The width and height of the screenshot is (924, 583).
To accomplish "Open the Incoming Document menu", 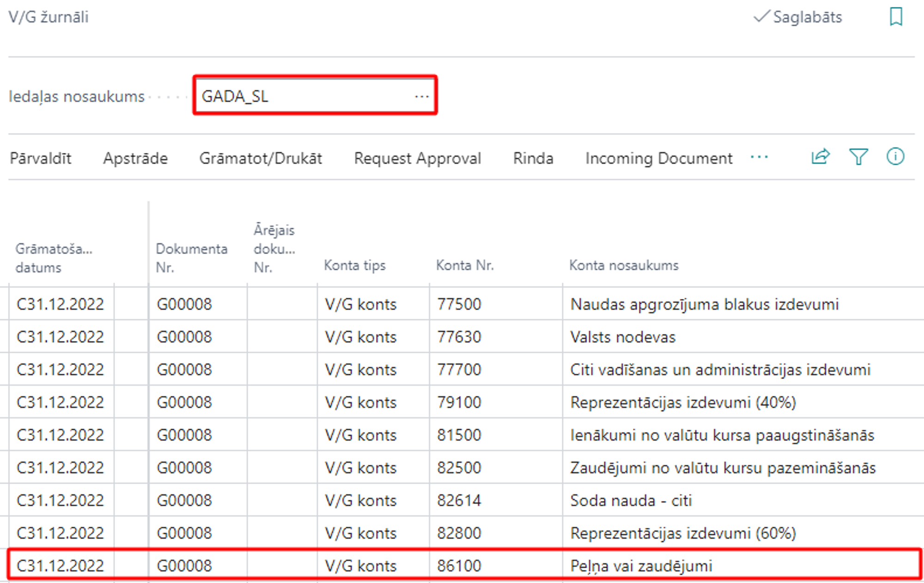I will (x=658, y=158).
